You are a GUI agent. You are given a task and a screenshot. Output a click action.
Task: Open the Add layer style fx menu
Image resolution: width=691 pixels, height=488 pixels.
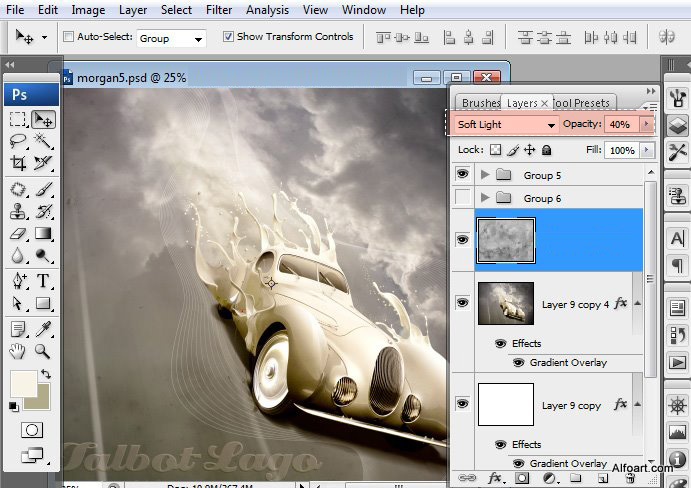pos(495,478)
